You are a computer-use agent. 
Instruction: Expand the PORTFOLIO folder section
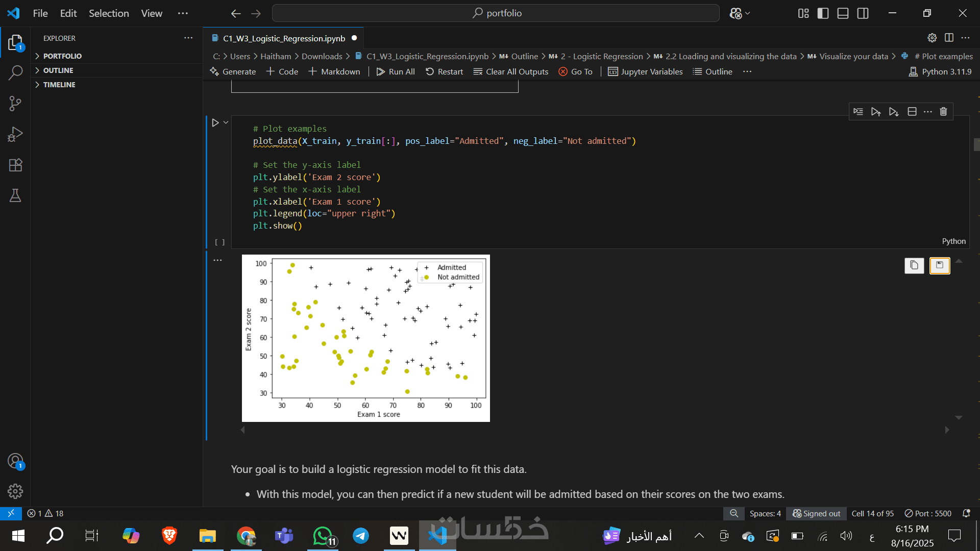pos(62,56)
